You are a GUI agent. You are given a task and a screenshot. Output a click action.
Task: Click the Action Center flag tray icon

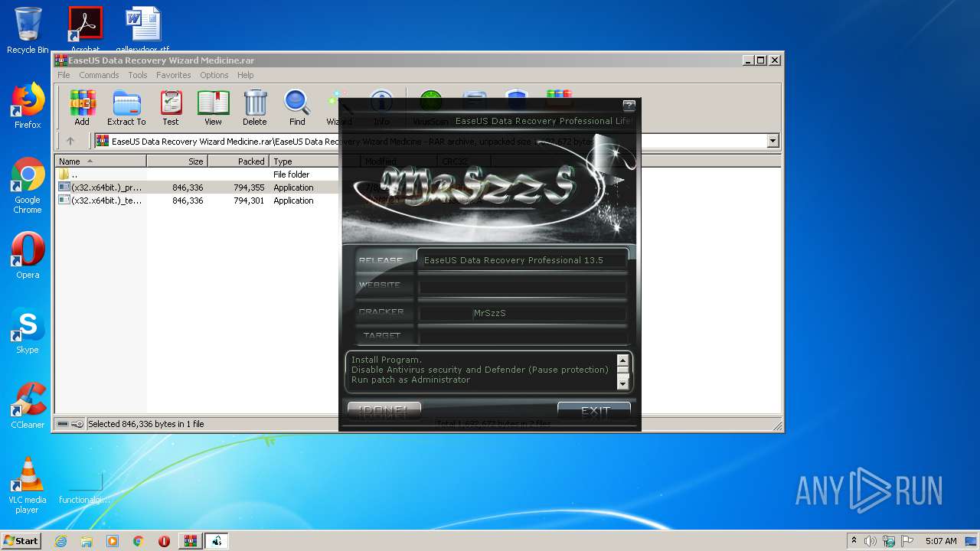[x=906, y=541]
